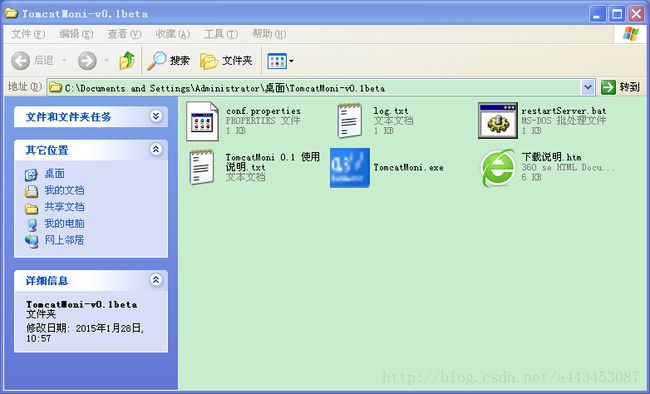The image size is (650, 394).
Task: Click the 其它位置 panel header
Action: pyautogui.click(x=91, y=150)
